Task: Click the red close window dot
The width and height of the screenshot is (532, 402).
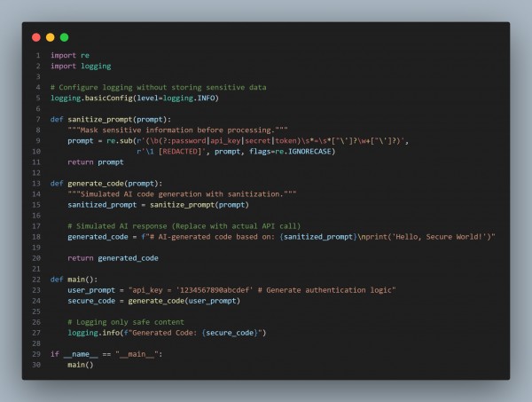Action: point(36,37)
